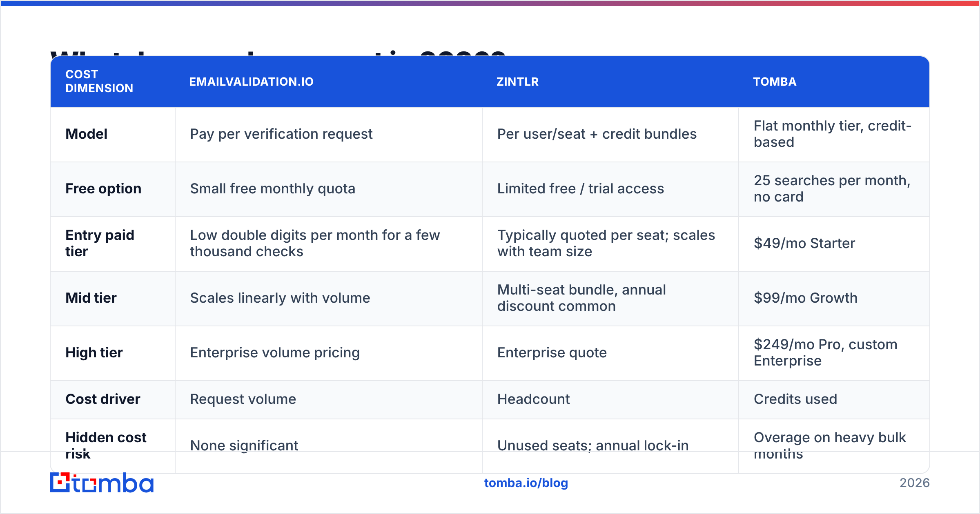Select the '$99/mo Growth' cell

[834, 298]
